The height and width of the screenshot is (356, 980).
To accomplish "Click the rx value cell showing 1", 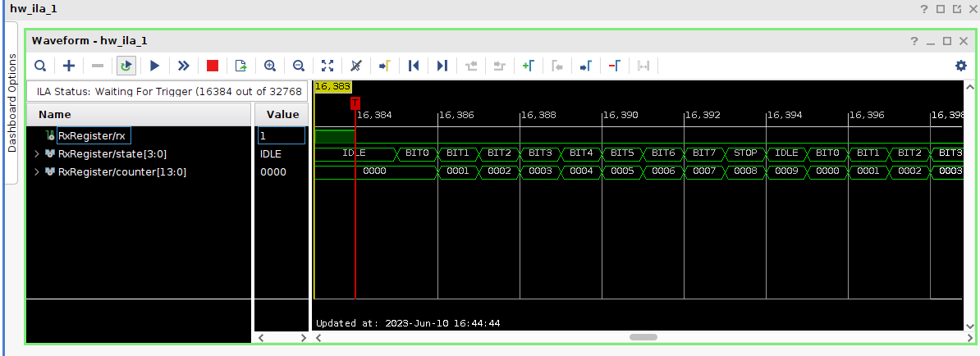I will click(282, 135).
